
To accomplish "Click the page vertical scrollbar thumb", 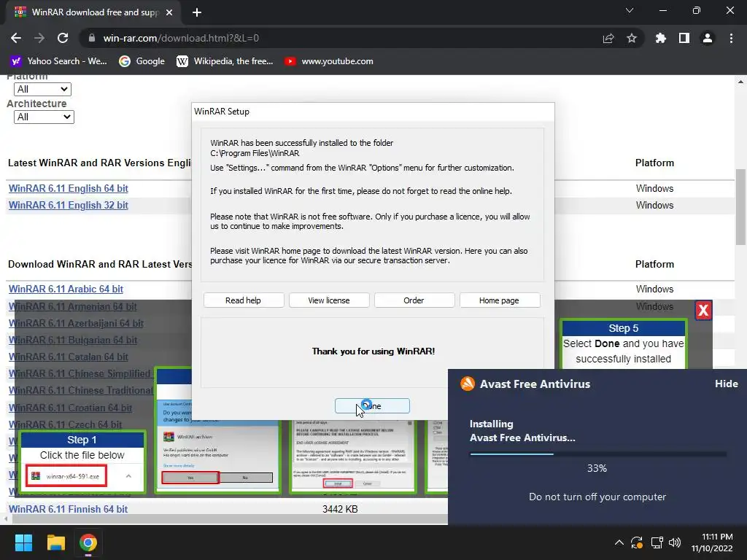I will (x=741, y=207).
